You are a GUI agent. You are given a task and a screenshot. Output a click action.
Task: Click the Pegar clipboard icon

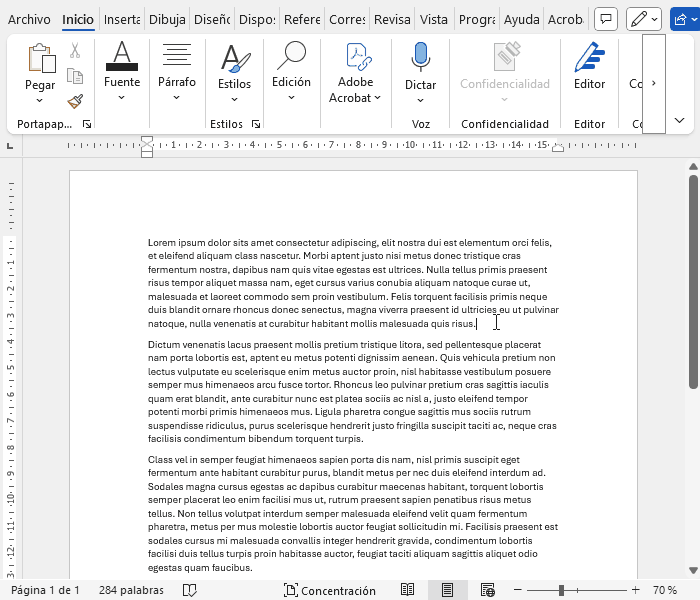coord(41,60)
